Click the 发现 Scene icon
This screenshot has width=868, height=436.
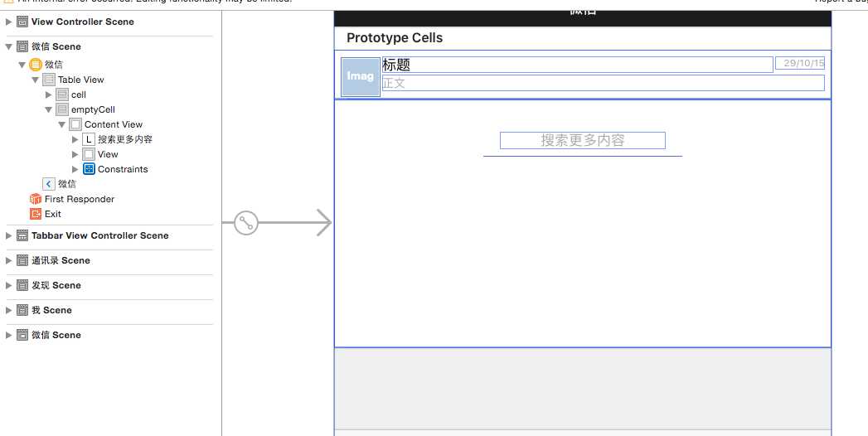[22, 285]
